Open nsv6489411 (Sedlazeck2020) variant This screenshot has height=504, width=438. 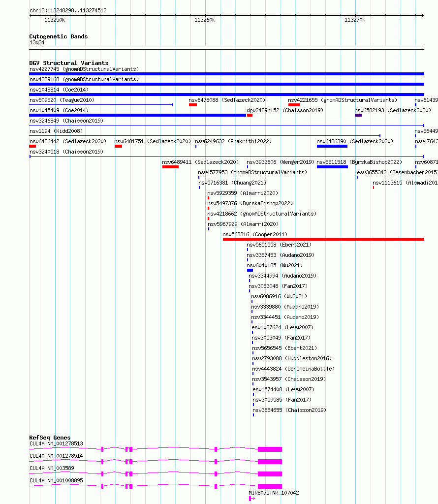click(200, 162)
